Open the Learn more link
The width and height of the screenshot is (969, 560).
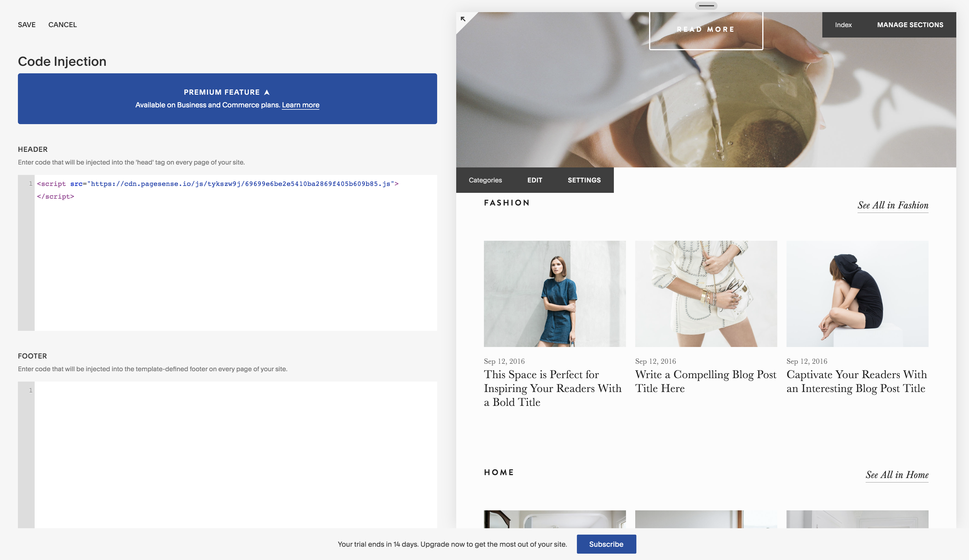click(300, 105)
